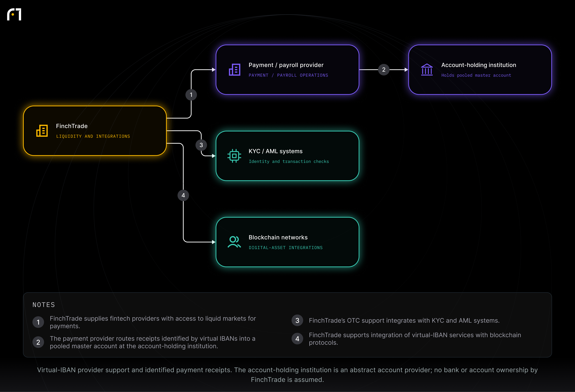Click the Account-holding institution title
The height and width of the screenshot is (392, 575).
tap(479, 65)
